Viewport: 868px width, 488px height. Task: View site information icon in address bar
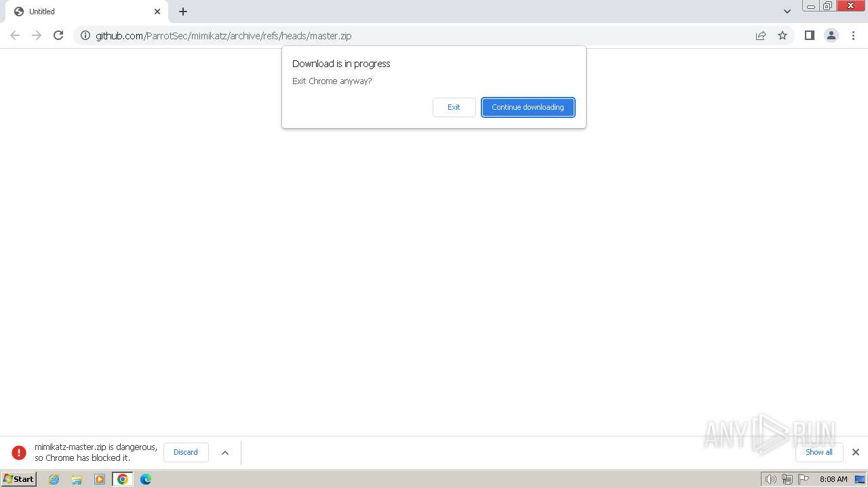(85, 35)
